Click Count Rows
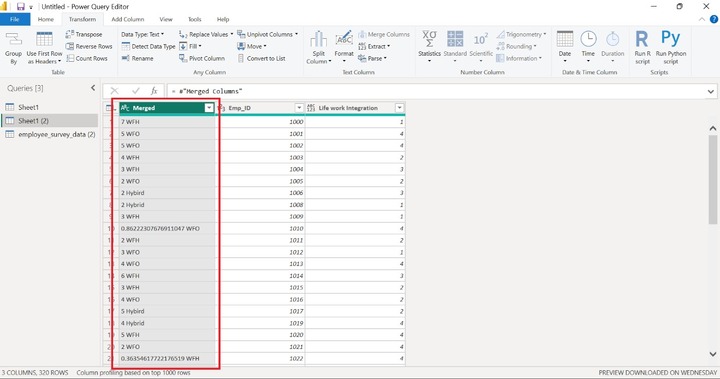720x379 pixels. coord(87,58)
